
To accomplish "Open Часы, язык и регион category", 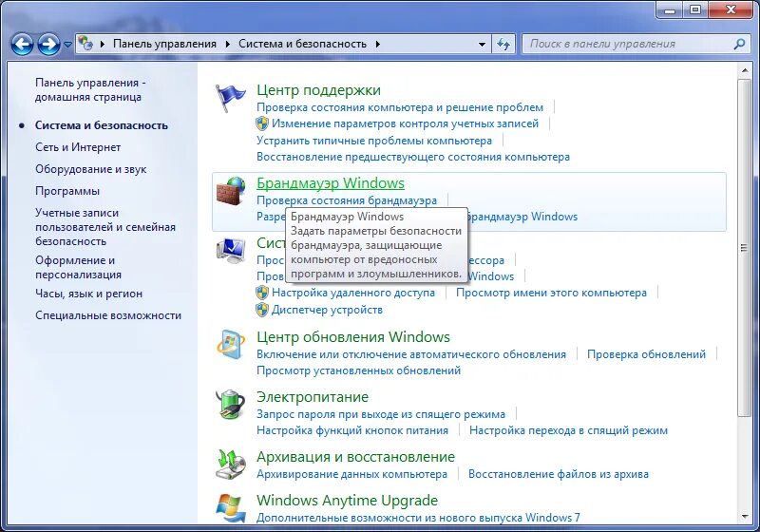I will pos(88,294).
